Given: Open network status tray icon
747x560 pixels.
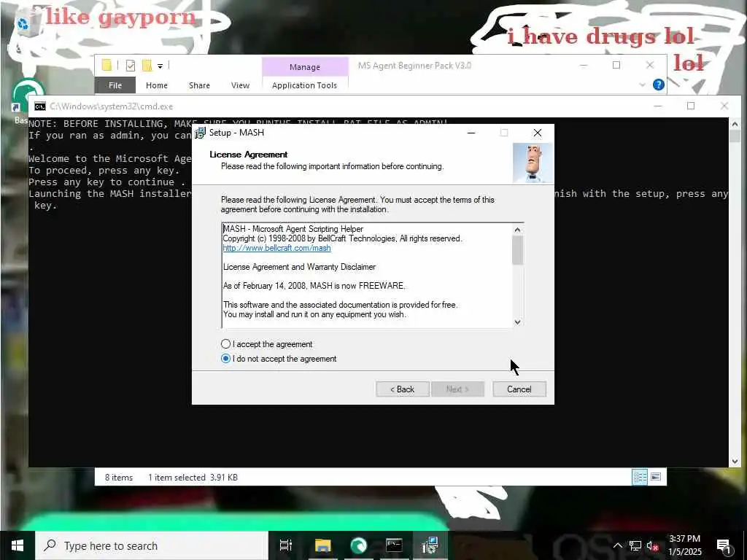Looking at the screenshot, I should click(x=635, y=545).
